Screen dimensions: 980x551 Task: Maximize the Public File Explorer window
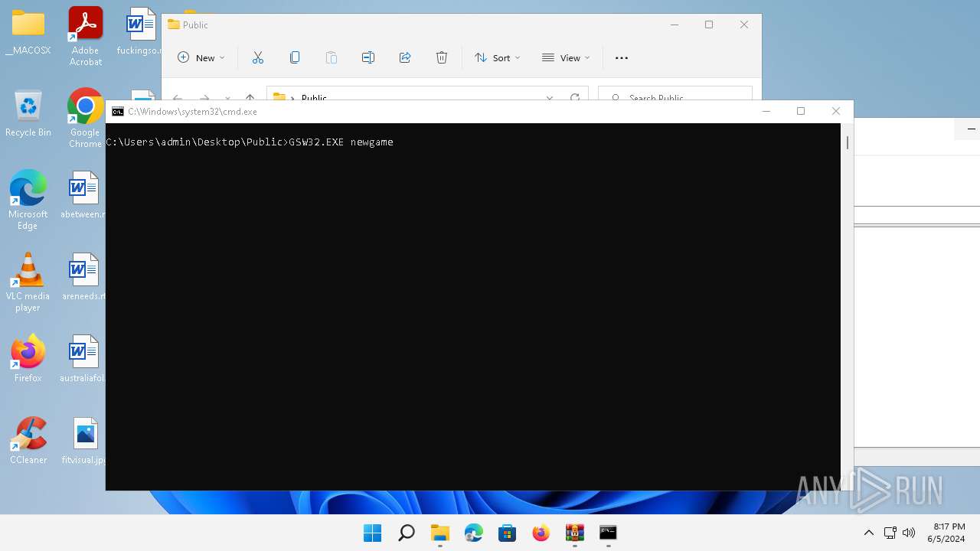click(x=709, y=24)
